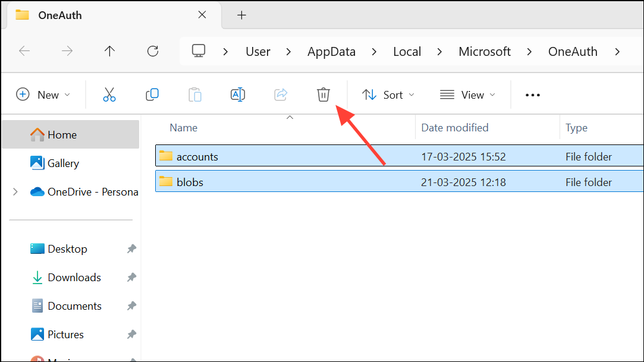The width and height of the screenshot is (644, 362).
Task: Expand the OneDrive - Personal tree node
Action: tap(15, 191)
